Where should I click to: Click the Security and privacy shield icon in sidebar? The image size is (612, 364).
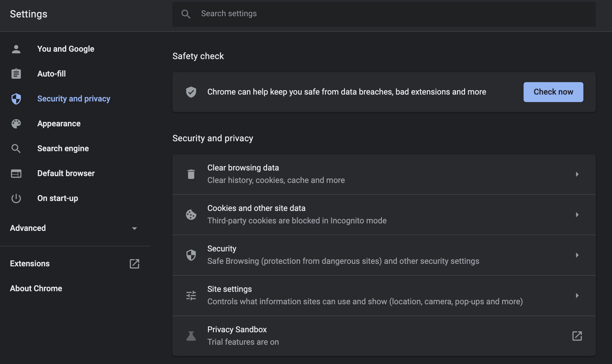coord(16,99)
